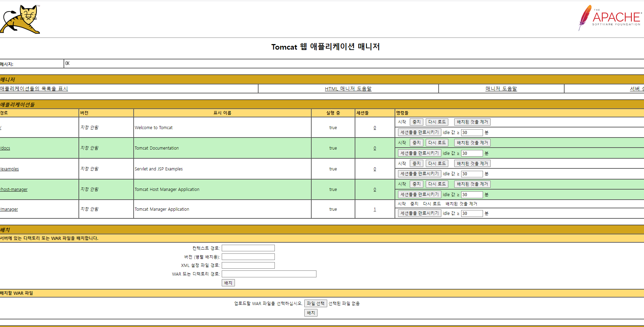Stop the Welcome to Tomcat application
644x327 pixels.
[x=416, y=122]
